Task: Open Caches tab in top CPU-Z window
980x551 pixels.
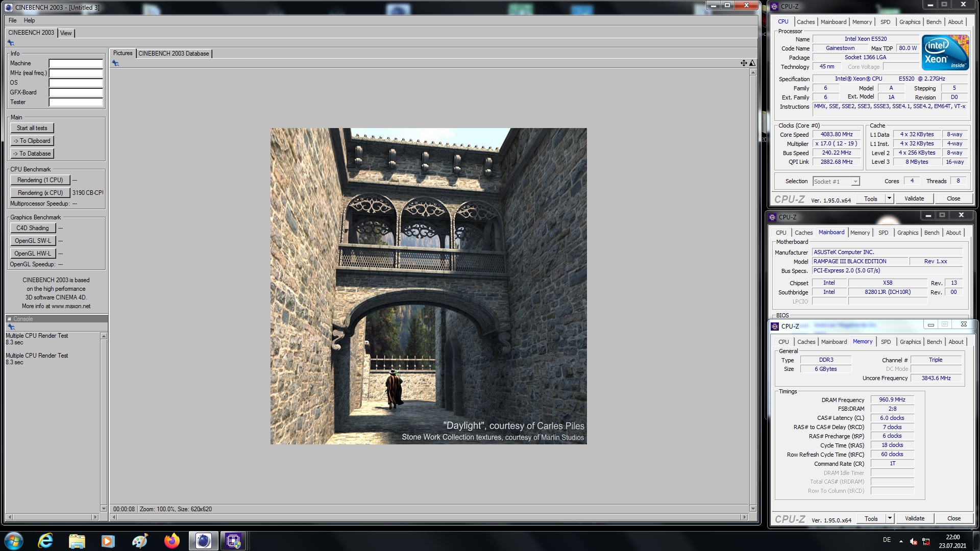Action: (806, 22)
